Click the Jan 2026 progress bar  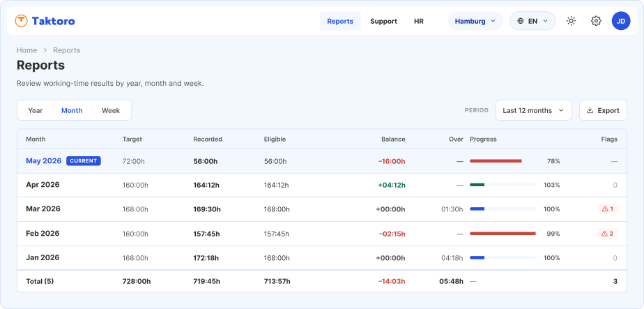coord(503,257)
